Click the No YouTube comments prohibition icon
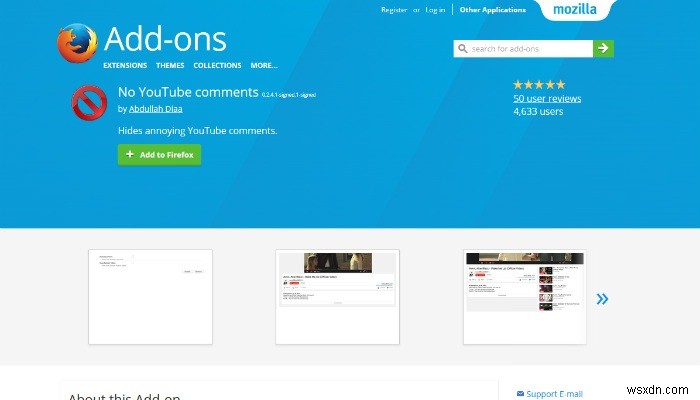The height and width of the screenshot is (400, 700). tap(89, 103)
